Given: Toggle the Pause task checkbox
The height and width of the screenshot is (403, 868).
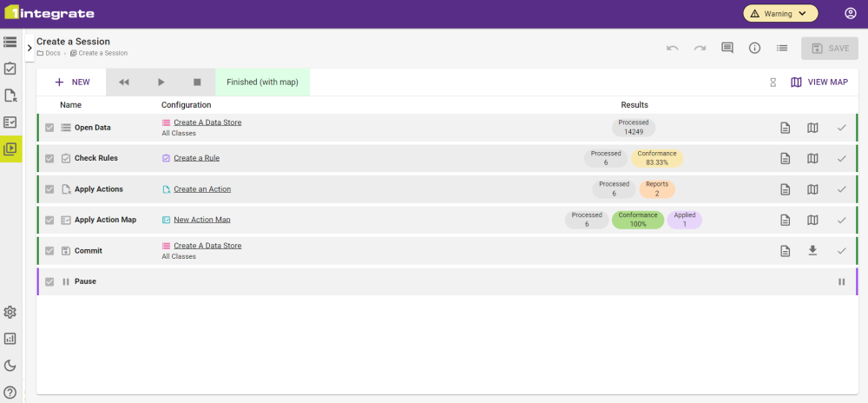Looking at the screenshot, I should coord(49,281).
